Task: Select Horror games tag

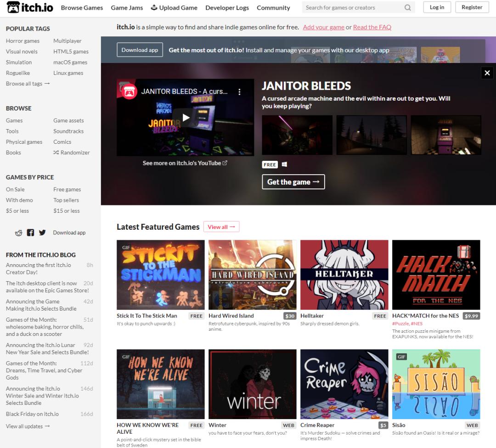Action: 23,41
